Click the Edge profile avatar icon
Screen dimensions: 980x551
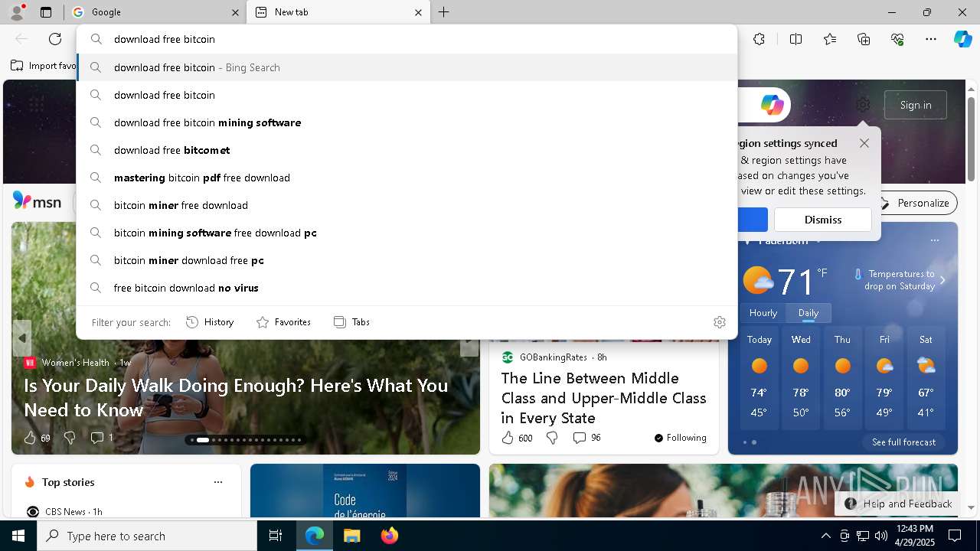pos(17,12)
